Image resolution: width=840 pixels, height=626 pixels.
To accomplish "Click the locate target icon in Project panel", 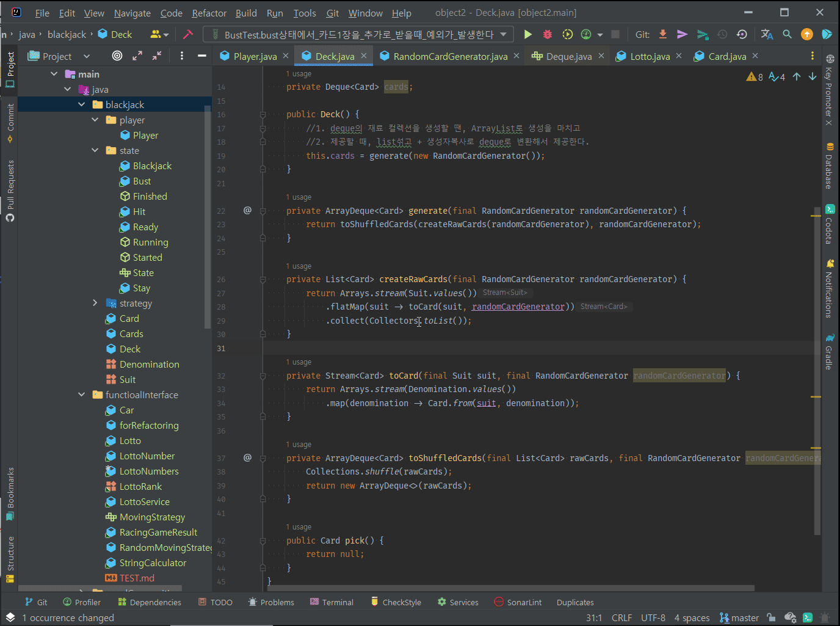I will point(117,56).
